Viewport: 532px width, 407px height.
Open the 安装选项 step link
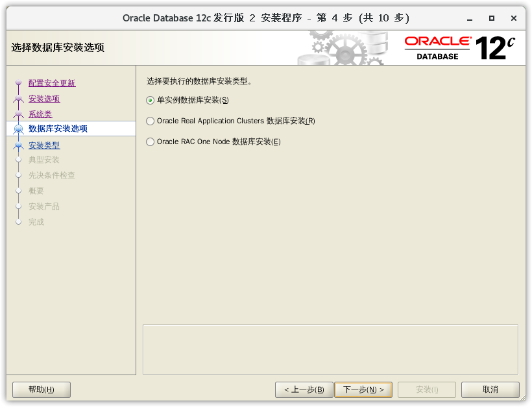[x=44, y=99]
